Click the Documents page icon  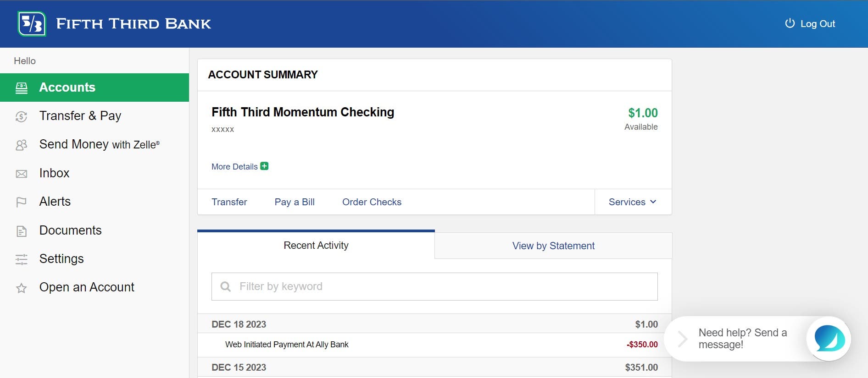pyautogui.click(x=22, y=231)
